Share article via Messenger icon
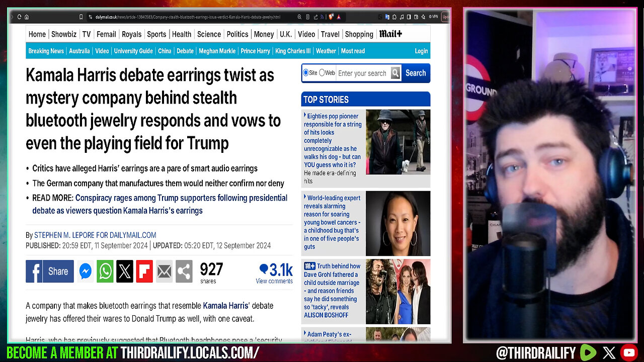The height and width of the screenshot is (362, 644). [x=86, y=271]
